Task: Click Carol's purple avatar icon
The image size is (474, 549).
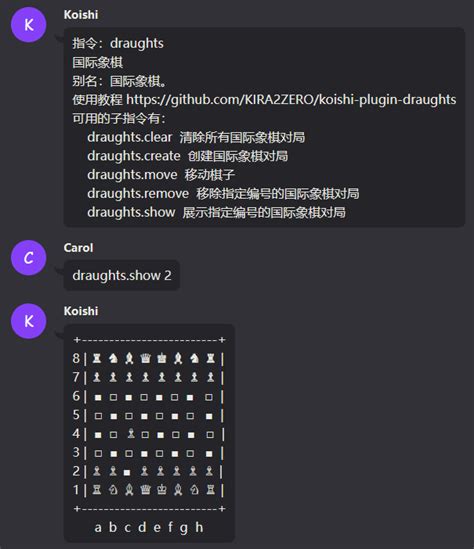Action: (29, 258)
